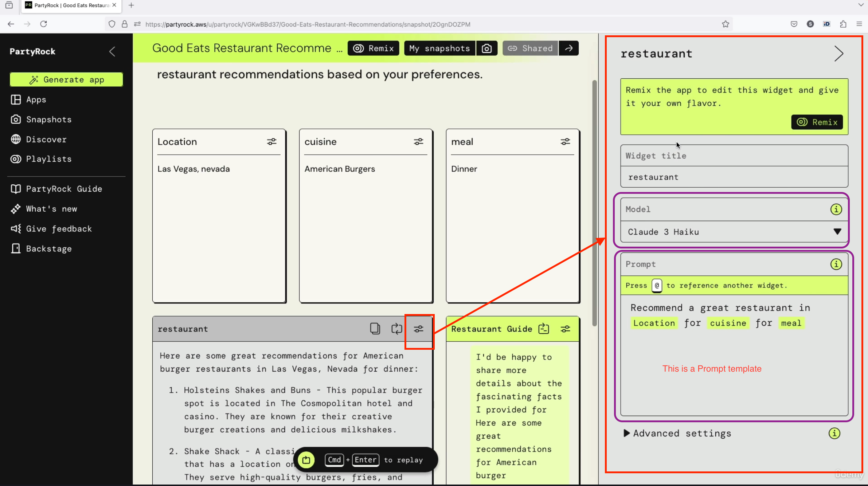Screen dimensions: 868x486
Task: Show Prompt info icon
Action: [x=836, y=264]
